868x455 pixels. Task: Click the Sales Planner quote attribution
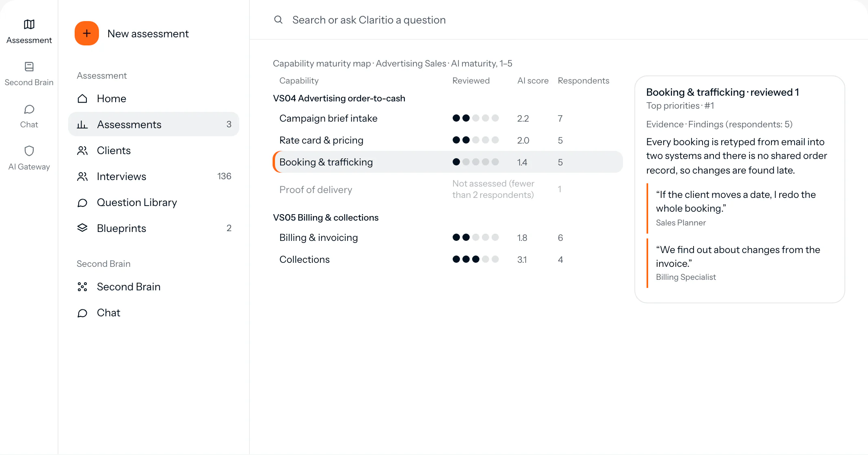click(x=681, y=223)
